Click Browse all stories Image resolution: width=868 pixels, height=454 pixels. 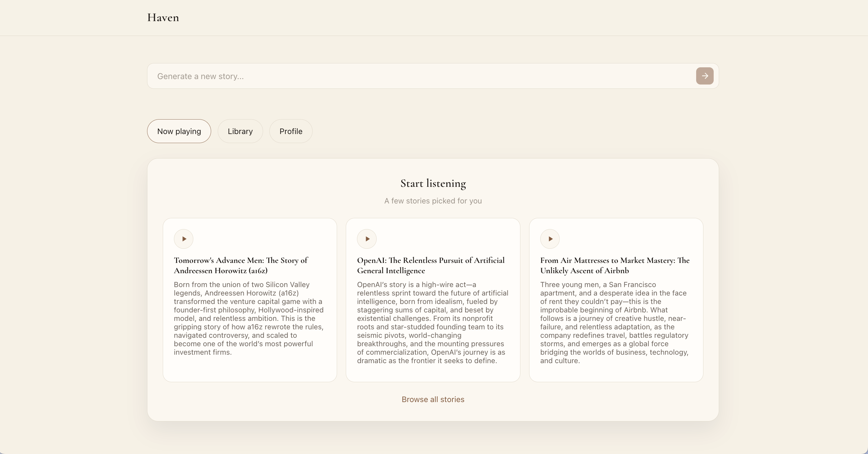433,399
